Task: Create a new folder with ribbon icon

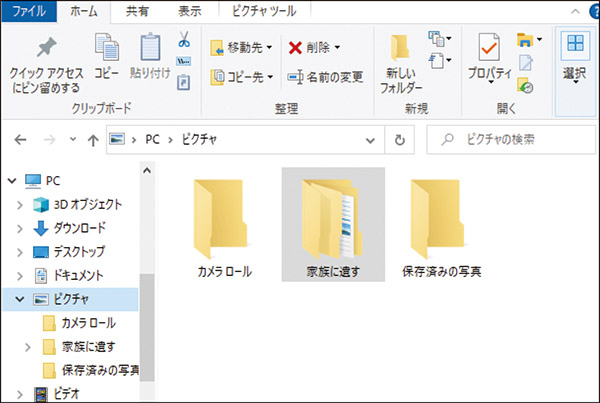Action: 400,49
